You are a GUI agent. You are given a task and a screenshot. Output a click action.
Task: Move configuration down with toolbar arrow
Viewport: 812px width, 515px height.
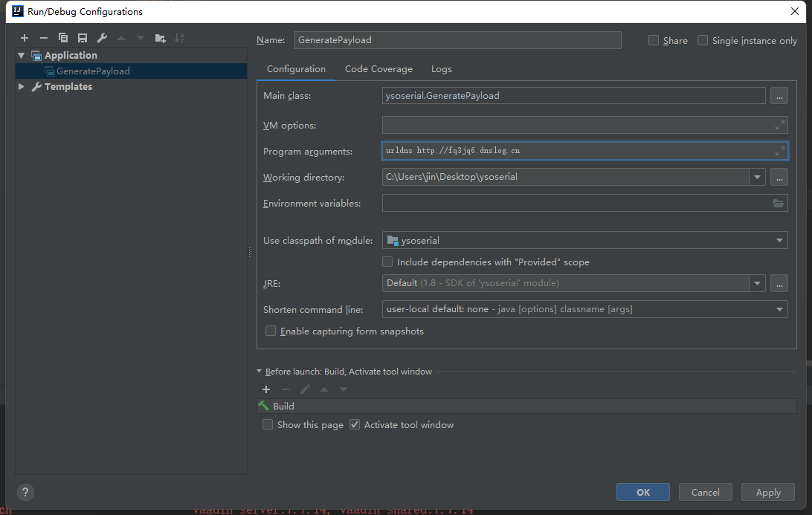(141, 38)
